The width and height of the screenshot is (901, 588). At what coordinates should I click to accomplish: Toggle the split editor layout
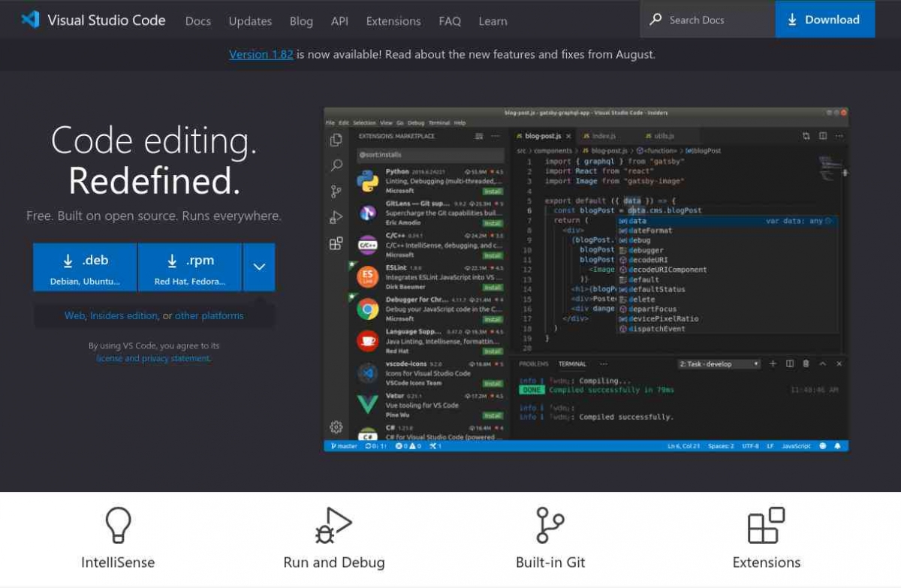(821, 136)
